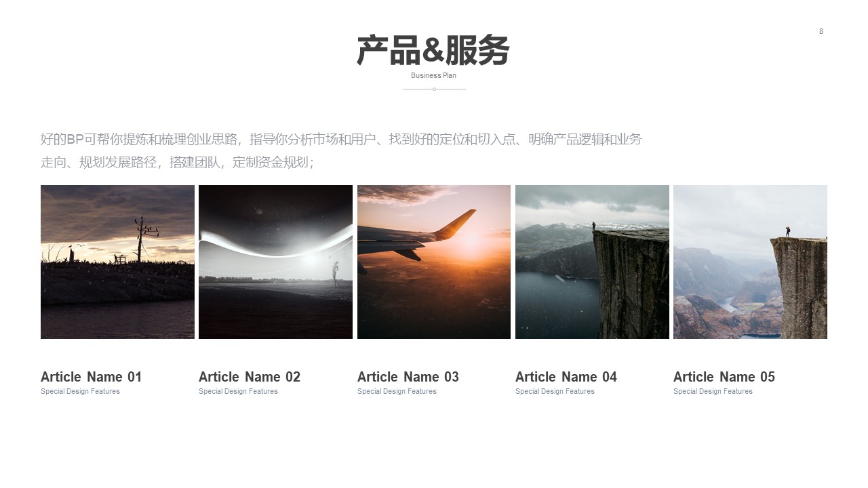This screenshot has height=488, width=868.
Task: Select the sunset silhouette tree photo
Action: pyautogui.click(x=117, y=262)
